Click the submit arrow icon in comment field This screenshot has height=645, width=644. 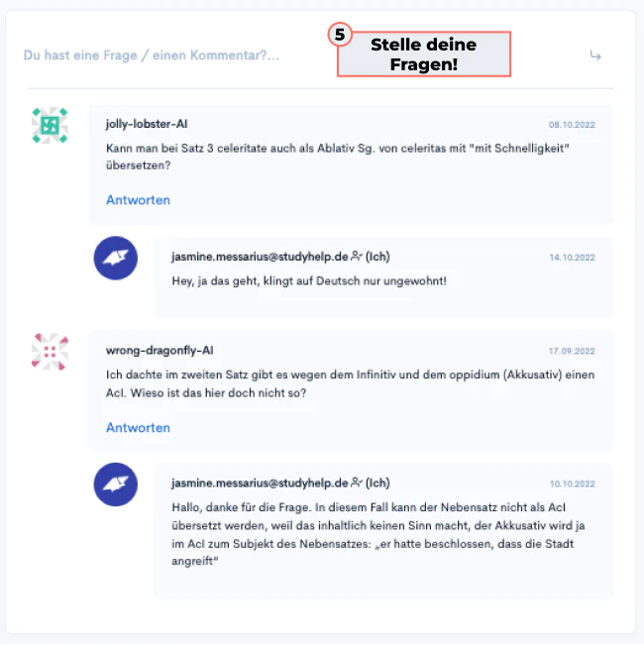coord(595,55)
